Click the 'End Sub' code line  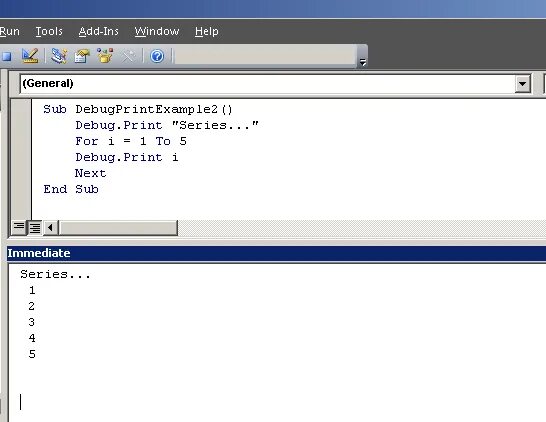point(71,189)
